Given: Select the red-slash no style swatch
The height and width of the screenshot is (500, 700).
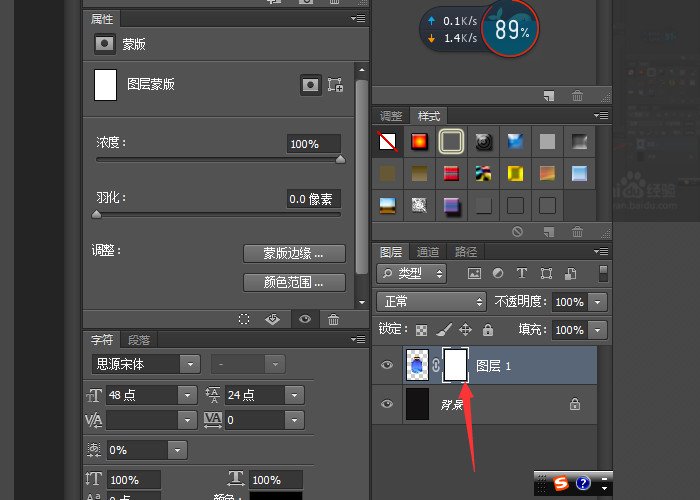Looking at the screenshot, I should pos(387,142).
